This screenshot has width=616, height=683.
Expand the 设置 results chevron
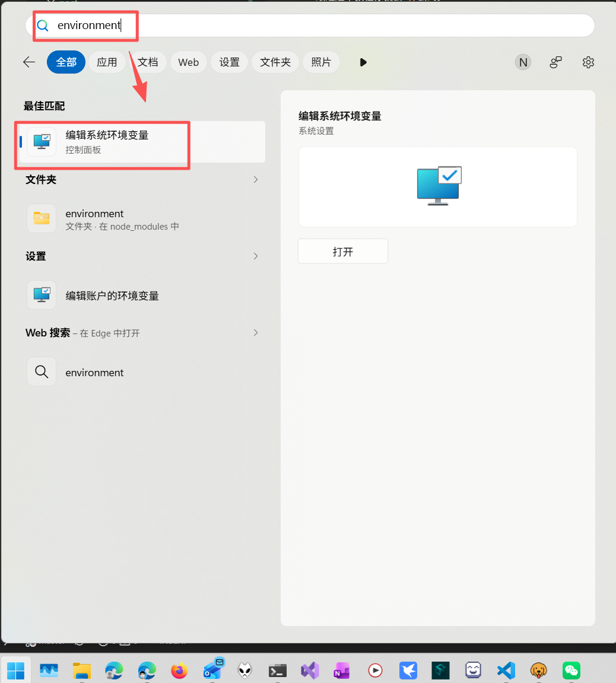tap(256, 256)
